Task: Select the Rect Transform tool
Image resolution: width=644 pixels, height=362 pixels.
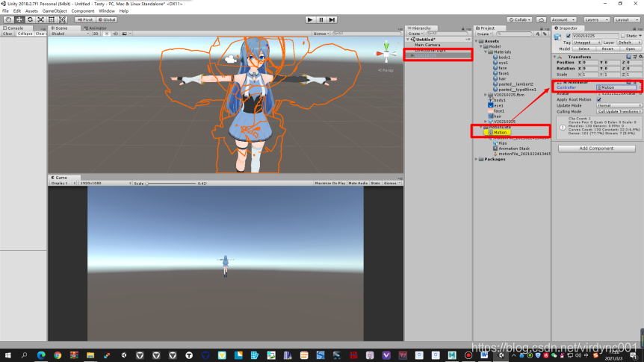Action: coord(52,19)
